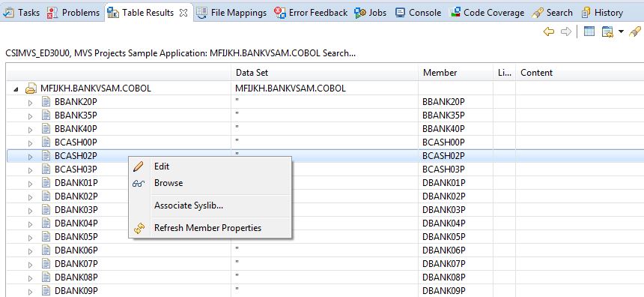
Task: Expand the BCASH03P tree row
Action: 30,170
